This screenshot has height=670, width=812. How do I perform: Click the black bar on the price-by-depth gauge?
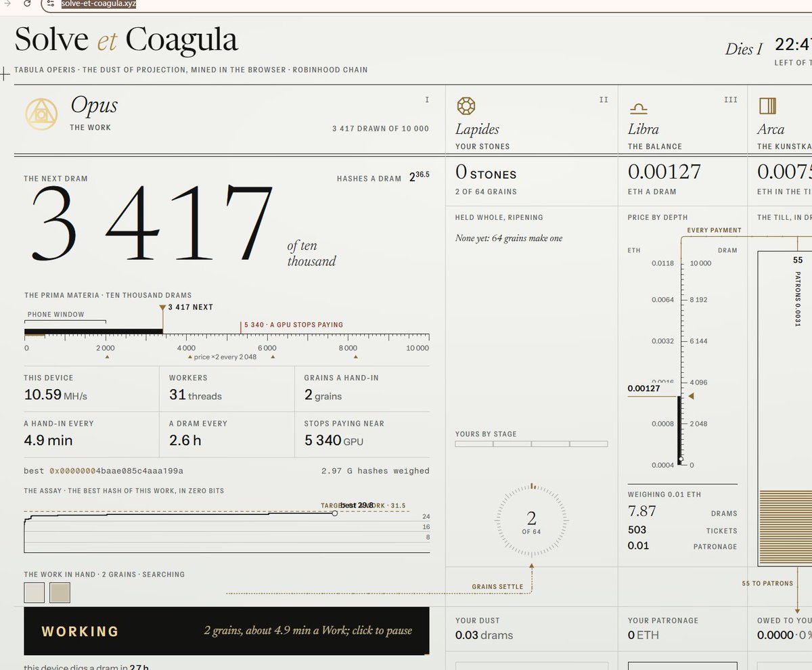tap(679, 429)
